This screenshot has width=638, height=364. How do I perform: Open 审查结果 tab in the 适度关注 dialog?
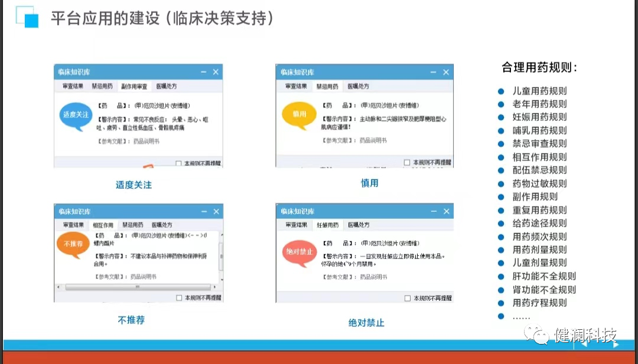[x=73, y=86]
